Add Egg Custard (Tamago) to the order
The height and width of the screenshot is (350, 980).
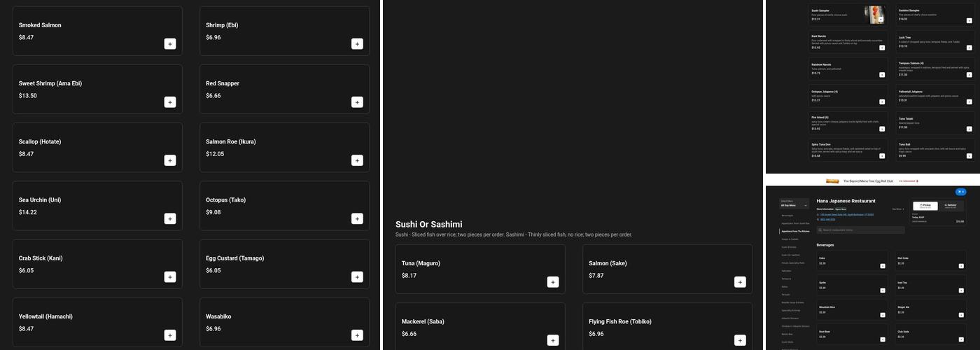pyautogui.click(x=357, y=277)
